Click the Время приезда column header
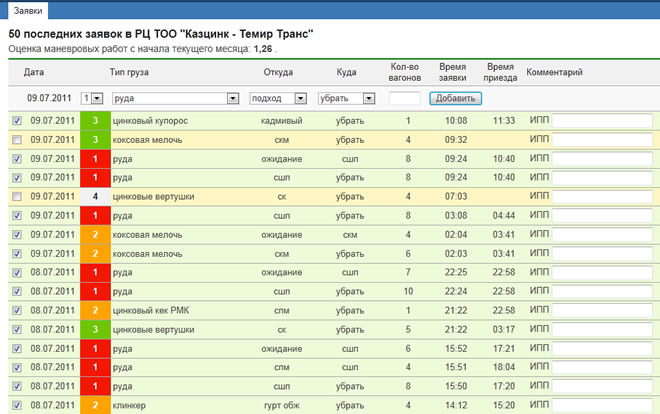Screen dimensions: 660x414 click(500, 72)
